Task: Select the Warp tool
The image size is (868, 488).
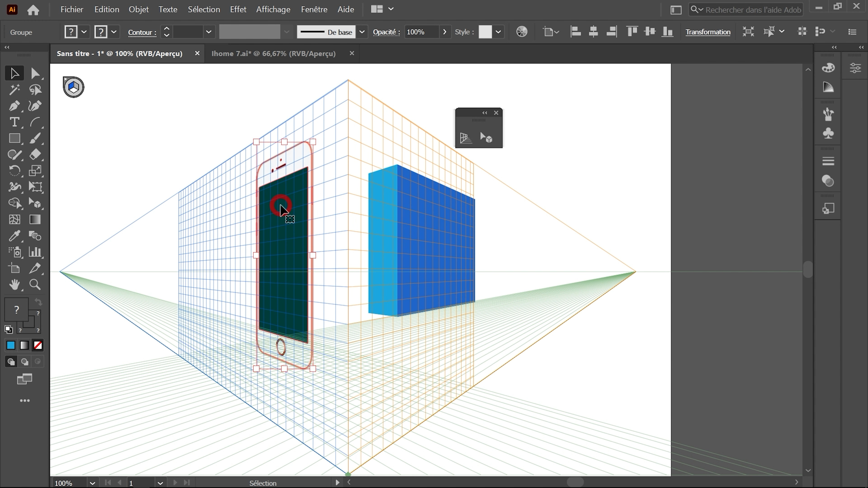Action: click(14, 187)
